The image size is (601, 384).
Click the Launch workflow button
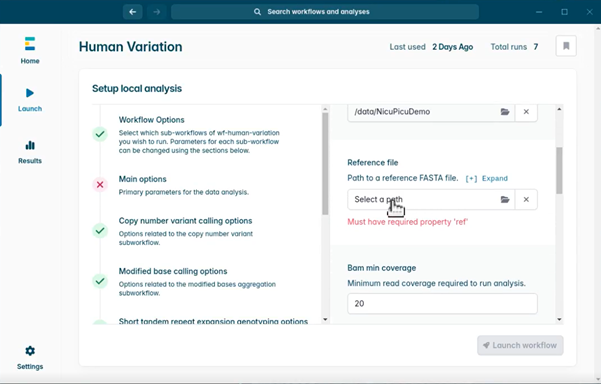click(520, 345)
